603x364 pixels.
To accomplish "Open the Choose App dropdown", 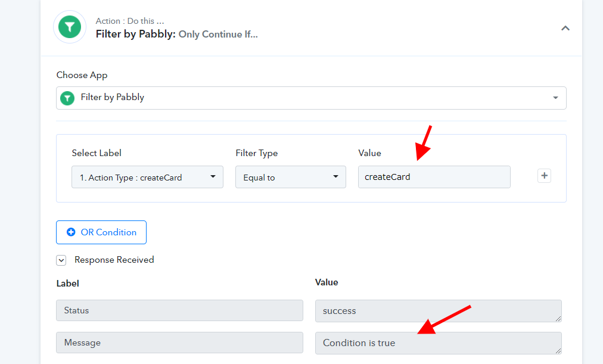I will point(311,98).
